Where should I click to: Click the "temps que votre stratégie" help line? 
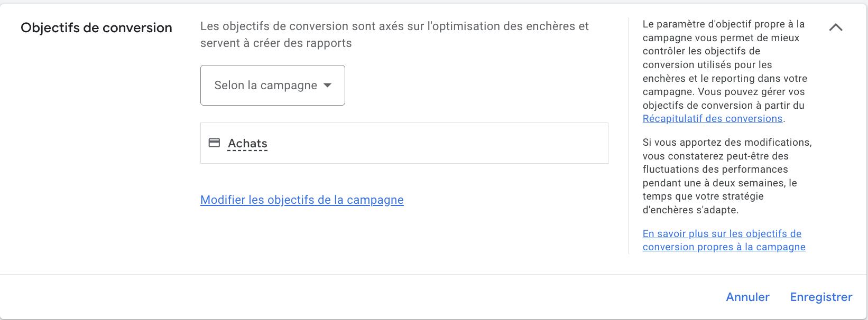(x=703, y=196)
